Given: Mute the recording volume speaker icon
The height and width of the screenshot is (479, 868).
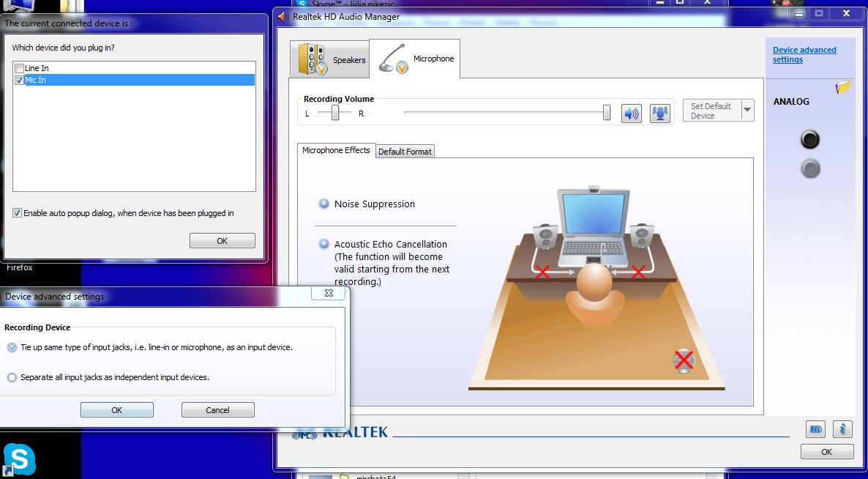Looking at the screenshot, I should click(x=631, y=114).
